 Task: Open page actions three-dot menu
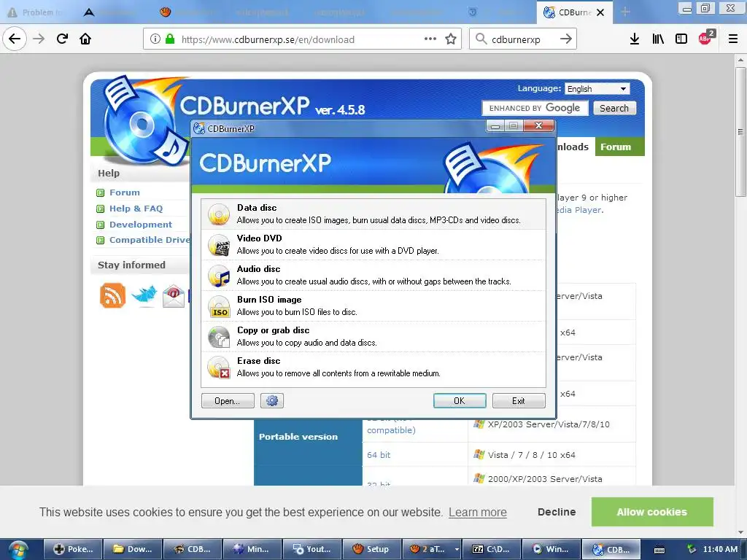click(x=430, y=39)
